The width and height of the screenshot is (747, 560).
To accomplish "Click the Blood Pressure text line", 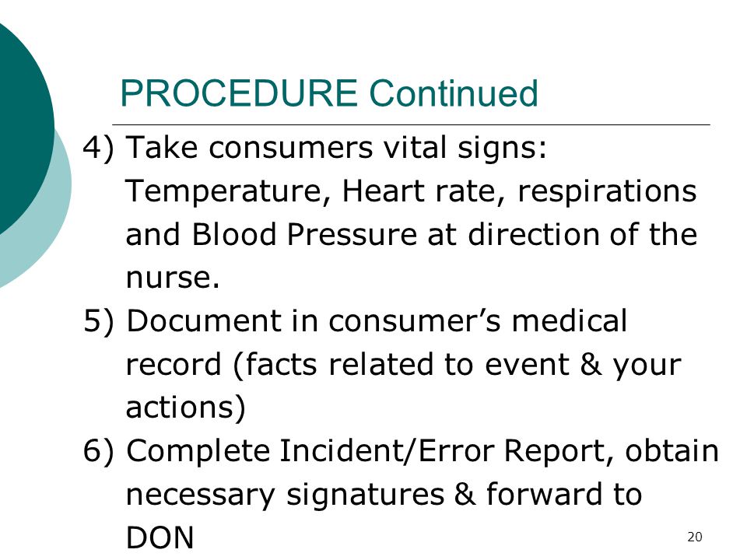I will (x=412, y=234).
